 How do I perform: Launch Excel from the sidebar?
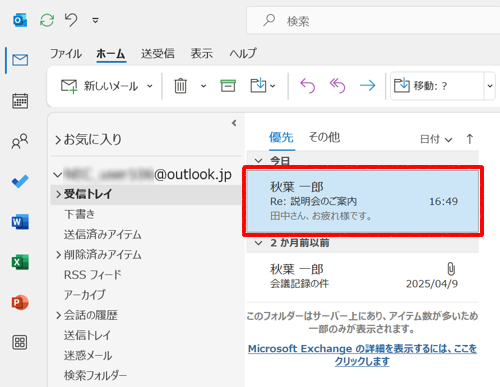pos(20,262)
